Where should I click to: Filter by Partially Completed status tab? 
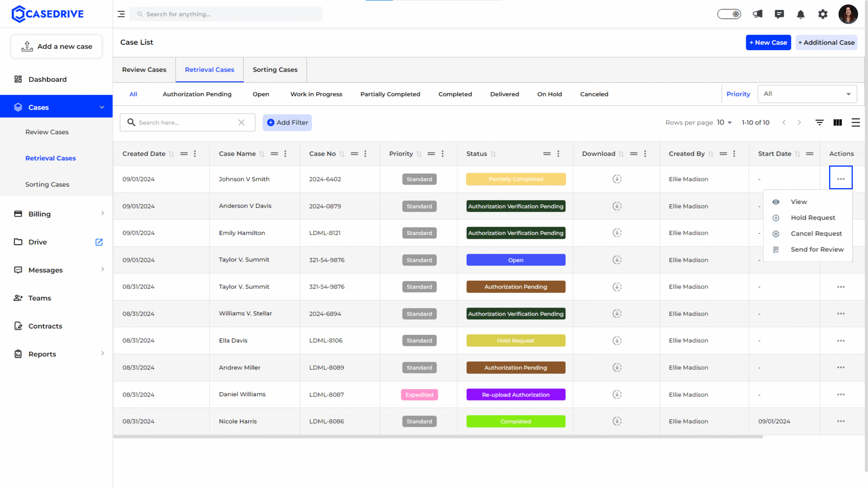(x=390, y=94)
